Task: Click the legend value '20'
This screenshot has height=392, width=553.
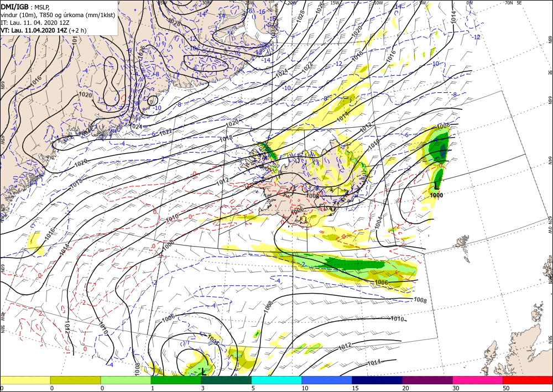Action: (405, 388)
